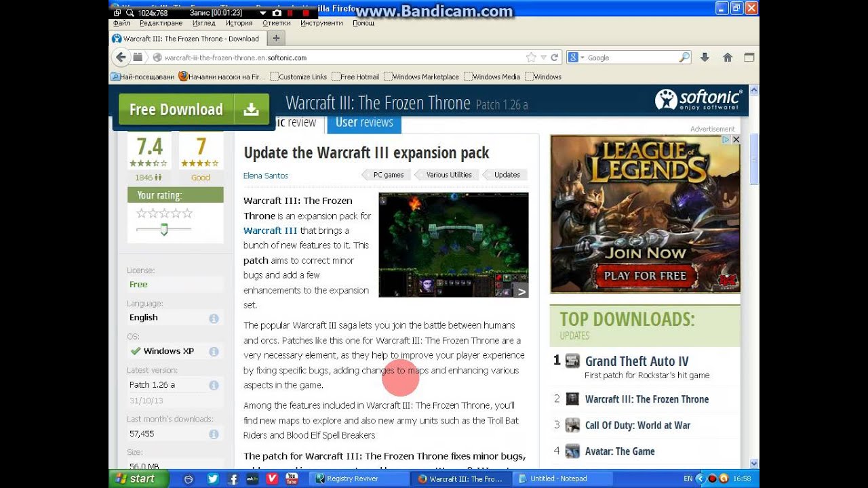Click the download arrow icon beside Free Download
The image size is (868, 488).
(252, 109)
